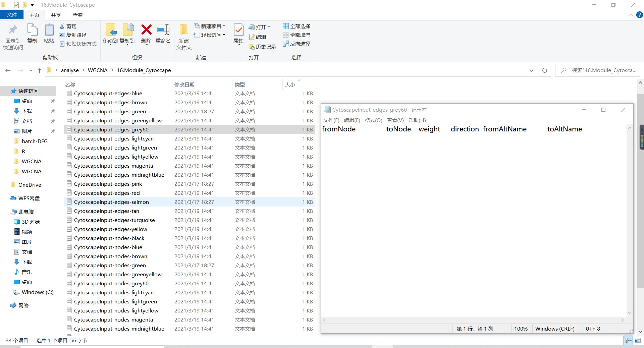Image resolution: width=644 pixels, height=348 pixels.
Task: Open the File tab in Explorer
Action: point(12,15)
